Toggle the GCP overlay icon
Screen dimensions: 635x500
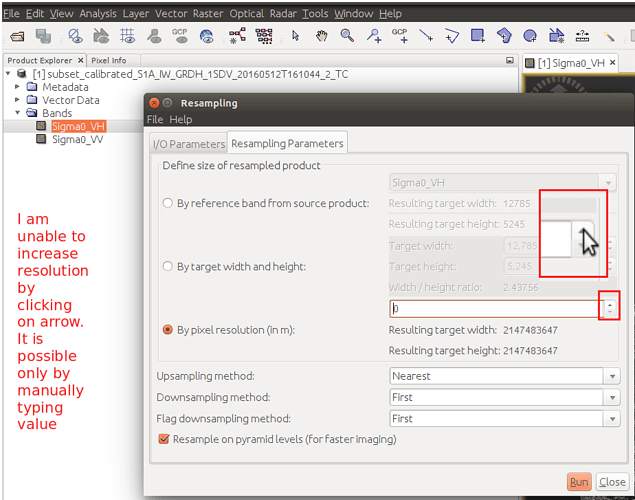(180, 36)
